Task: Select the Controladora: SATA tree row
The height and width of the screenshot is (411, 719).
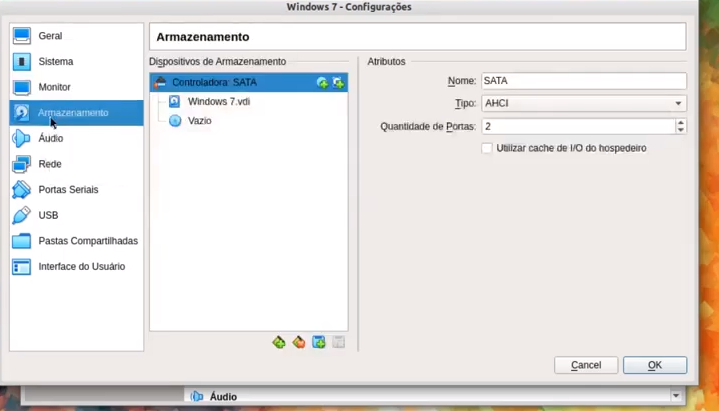Action: 249,83
